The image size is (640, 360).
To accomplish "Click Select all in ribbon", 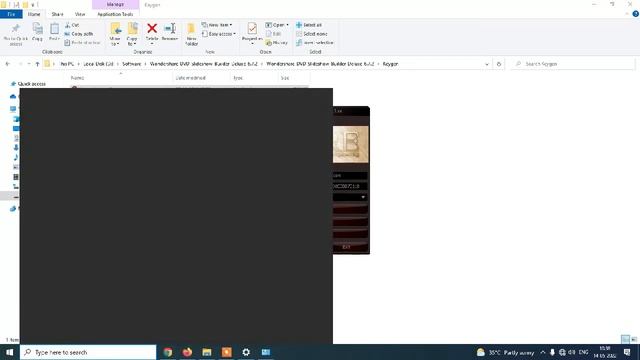I will (309, 25).
